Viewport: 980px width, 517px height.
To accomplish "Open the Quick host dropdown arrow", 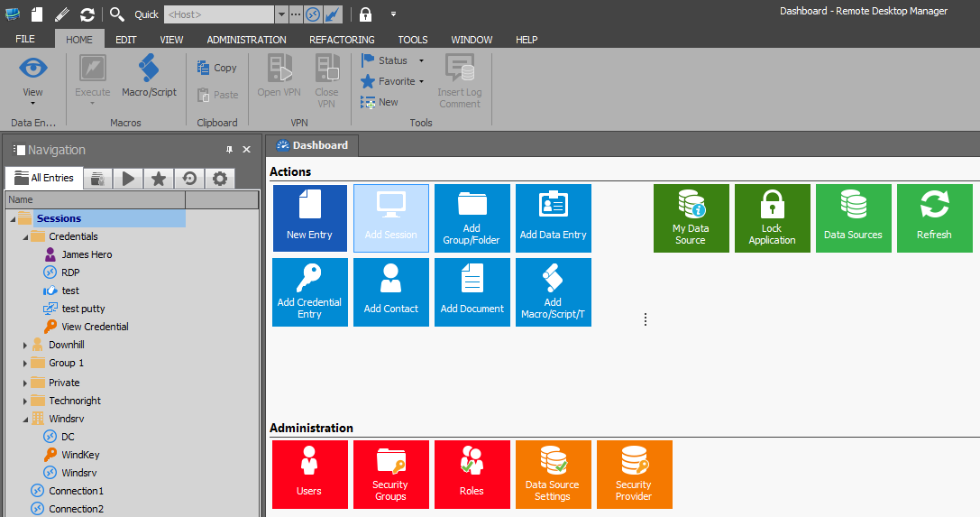I will [x=281, y=14].
